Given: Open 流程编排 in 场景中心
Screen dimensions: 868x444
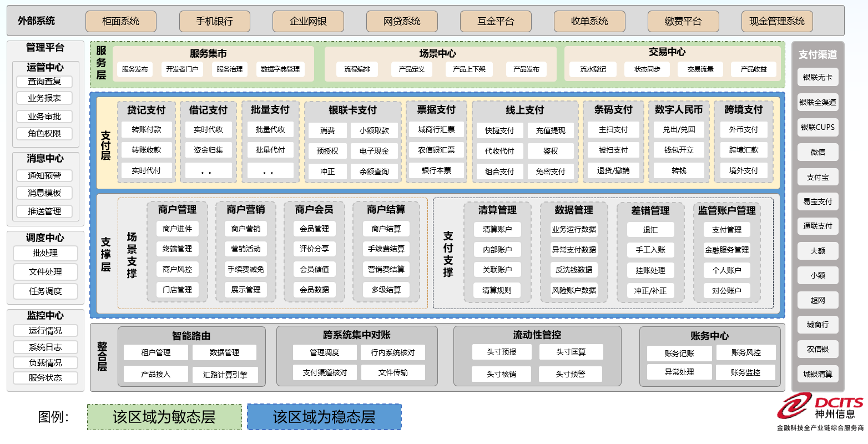Looking at the screenshot, I should pyautogui.click(x=358, y=69).
